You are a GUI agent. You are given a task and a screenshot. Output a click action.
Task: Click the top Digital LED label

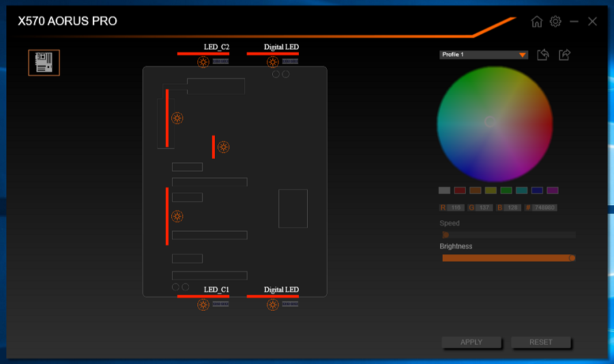tap(281, 47)
